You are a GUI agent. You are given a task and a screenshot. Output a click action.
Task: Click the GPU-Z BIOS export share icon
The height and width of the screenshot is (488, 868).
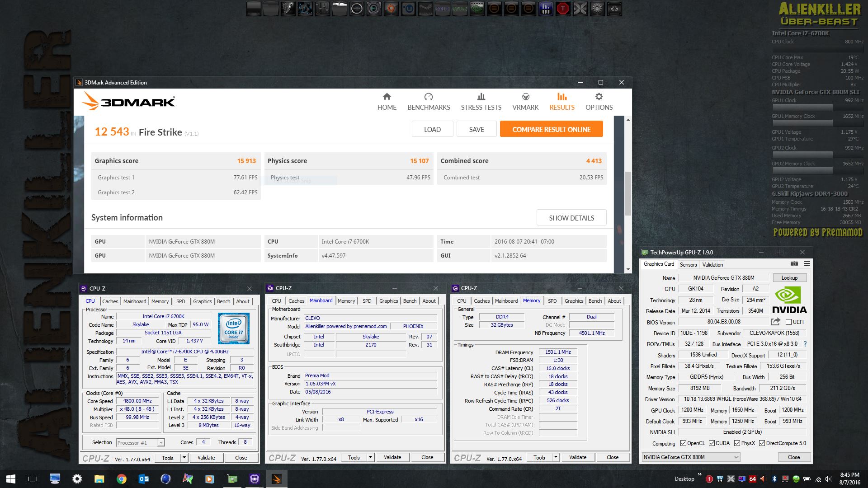(x=775, y=322)
